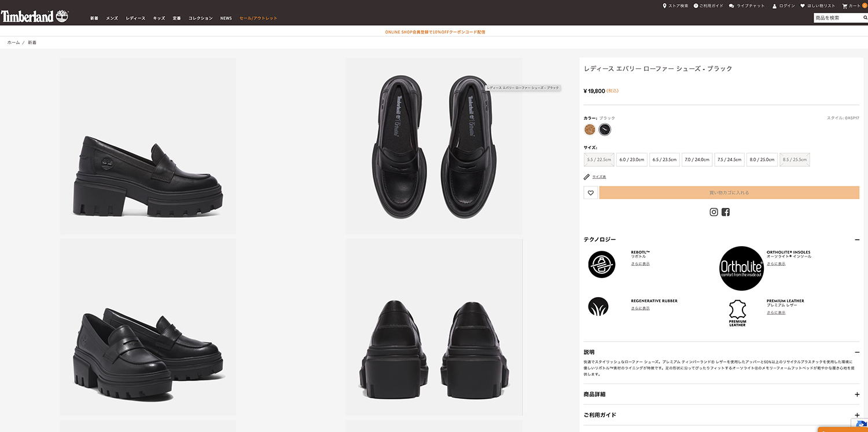Click さらに表示 under REGENERATIVE RUBBER

tap(640, 308)
